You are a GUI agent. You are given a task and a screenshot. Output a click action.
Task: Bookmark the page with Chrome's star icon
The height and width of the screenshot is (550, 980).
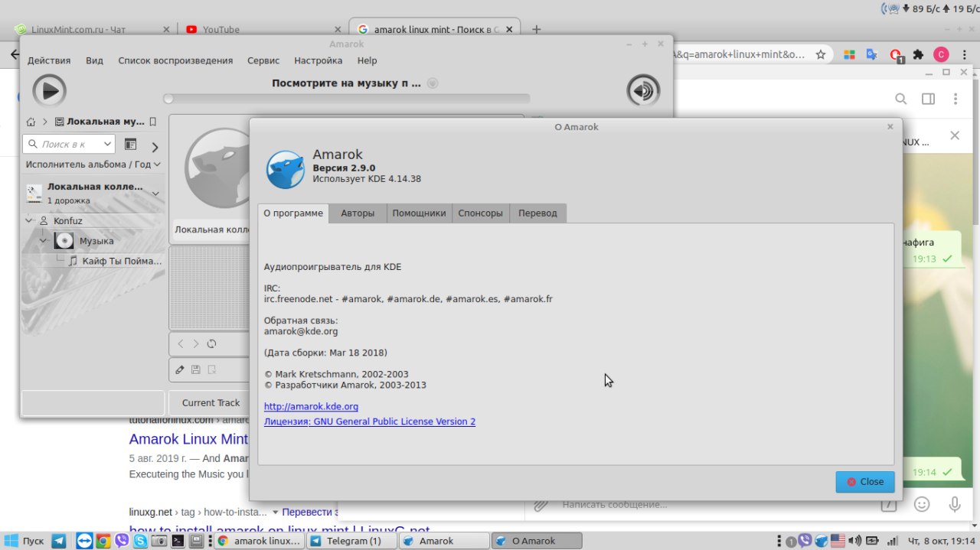pyautogui.click(x=821, y=54)
